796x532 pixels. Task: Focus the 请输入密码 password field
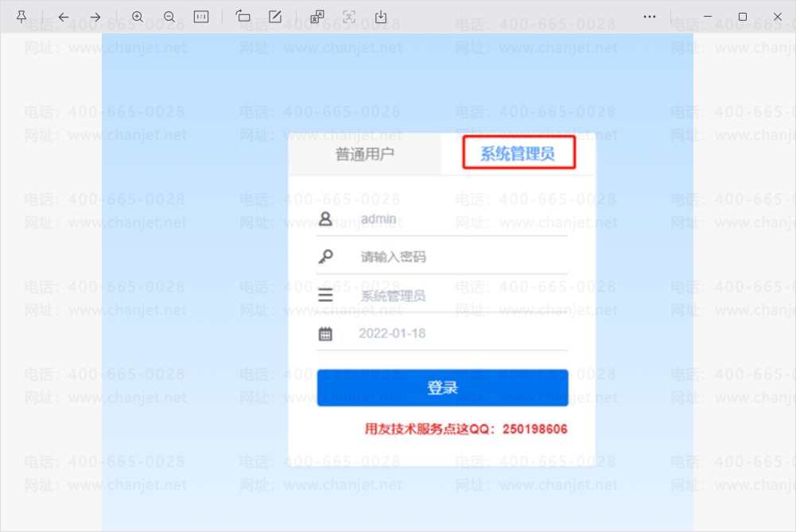point(441,257)
